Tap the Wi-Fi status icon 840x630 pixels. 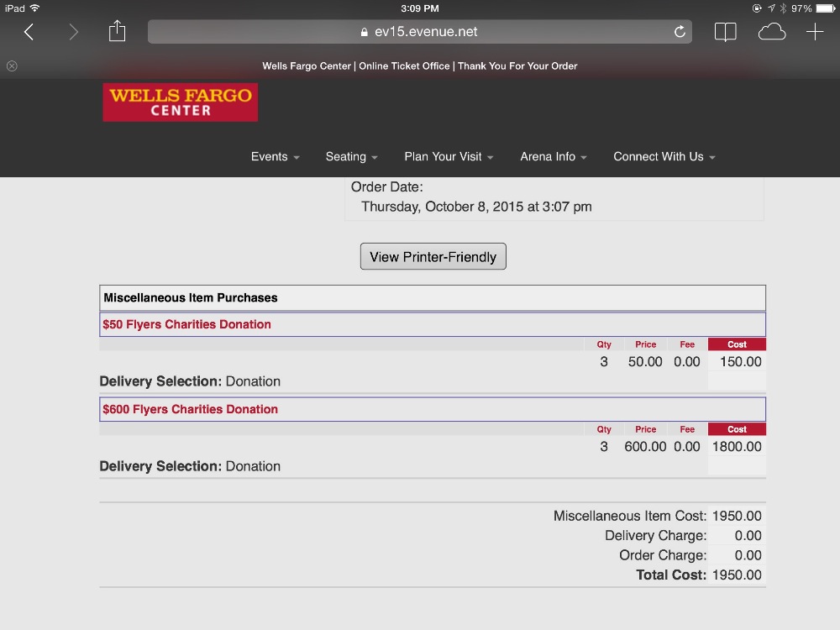click(x=34, y=8)
